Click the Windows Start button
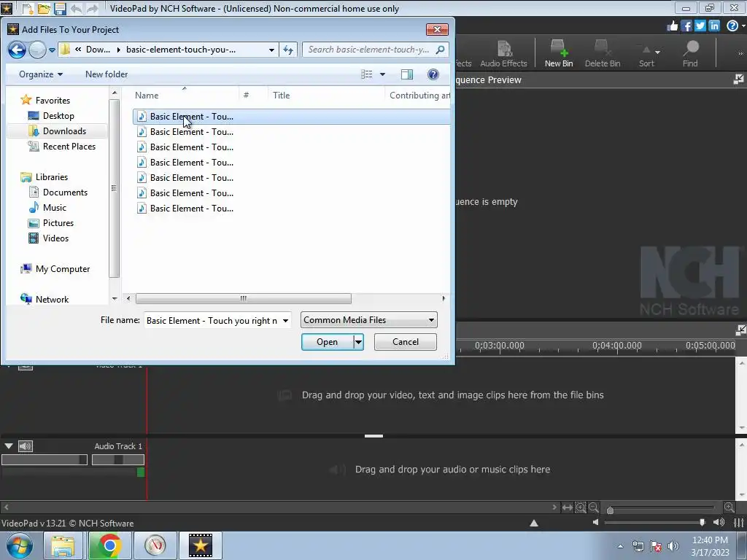This screenshot has height=560, width=747. [20, 545]
